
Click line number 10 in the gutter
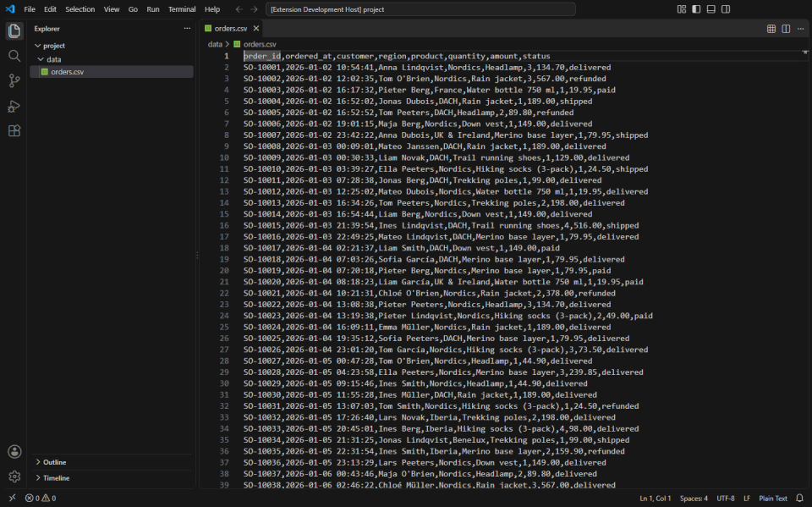223,157
